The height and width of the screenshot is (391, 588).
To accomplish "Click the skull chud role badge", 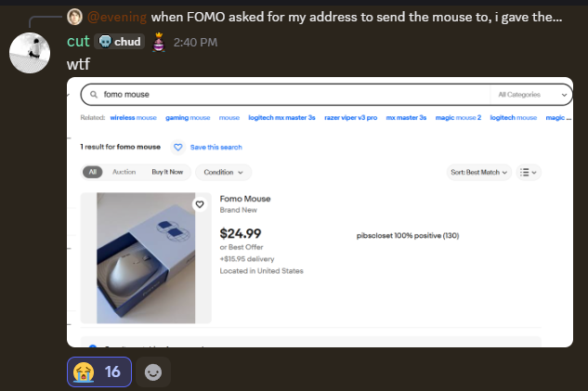I will (x=119, y=42).
